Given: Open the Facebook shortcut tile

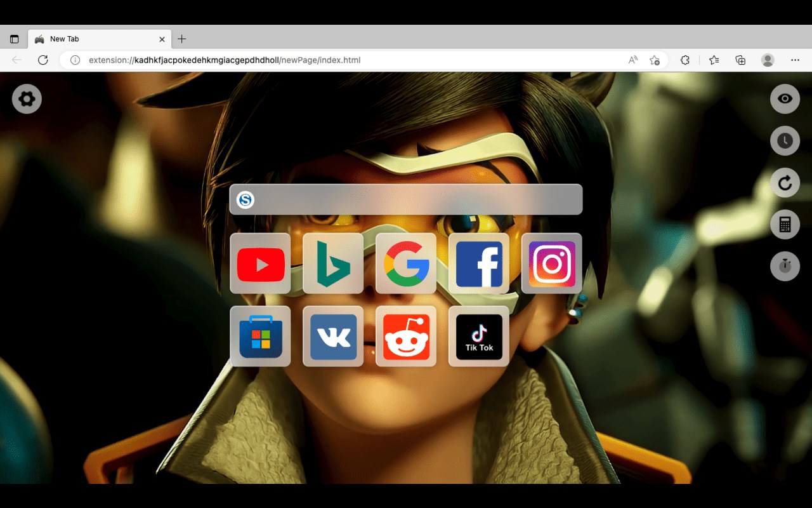Looking at the screenshot, I should (479, 264).
